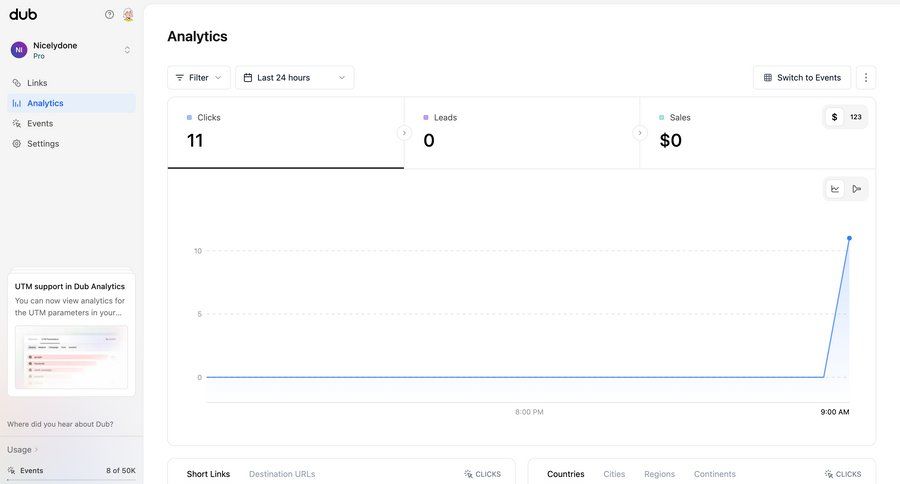Viewport: 900px width, 484px height.
Task: Select the Countries tab
Action: (565, 474)
